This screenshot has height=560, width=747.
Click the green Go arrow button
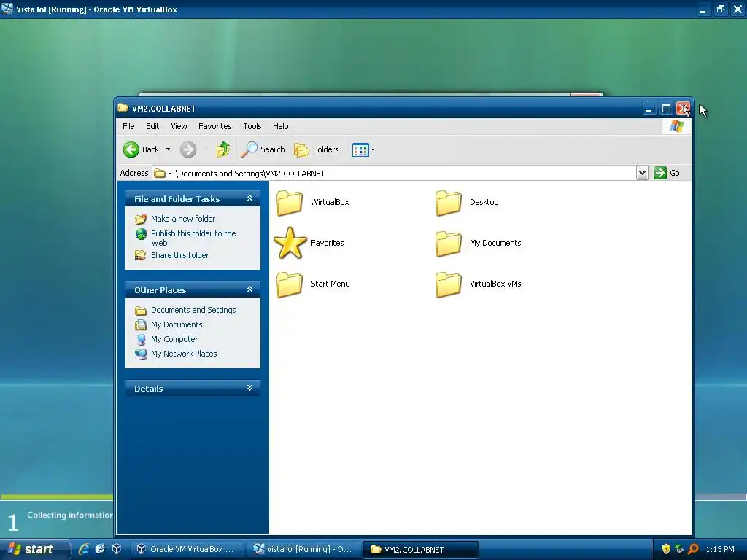pos(659,173)
